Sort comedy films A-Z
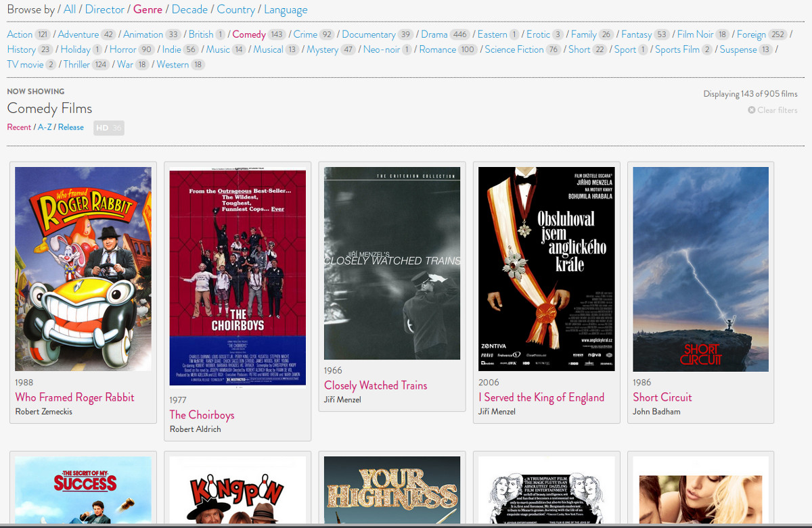Screen dimensions: 812x528 [x=45, y=127]
